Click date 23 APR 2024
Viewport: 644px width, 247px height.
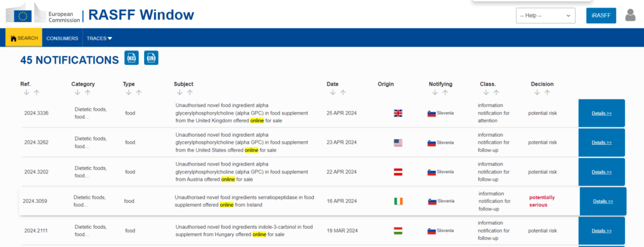click(342, 142)
